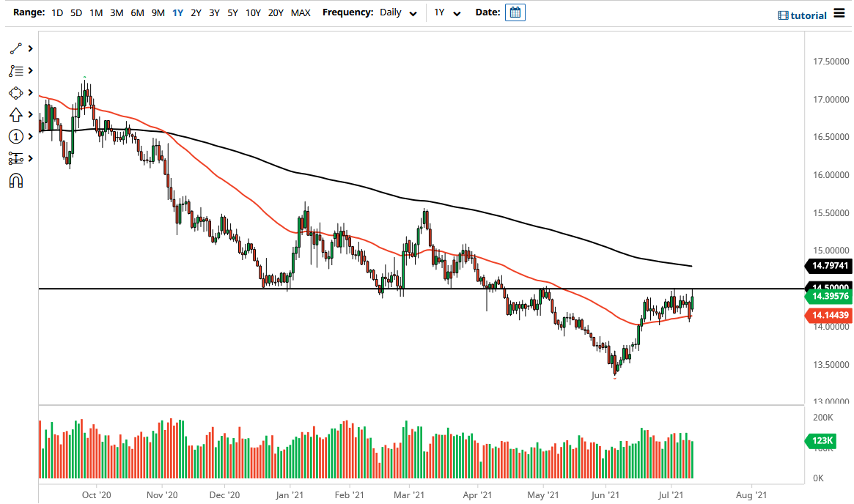854x504 pixels.
Task: Switch range to 10Y
Action: [x=253, y=12]
